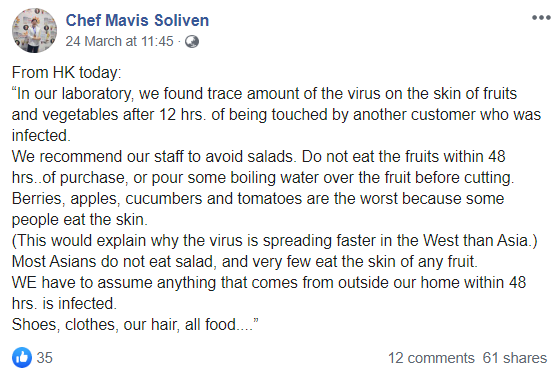View the 61 shares list
The height and width of the screenshot is (377, 557).
(515, 358)
